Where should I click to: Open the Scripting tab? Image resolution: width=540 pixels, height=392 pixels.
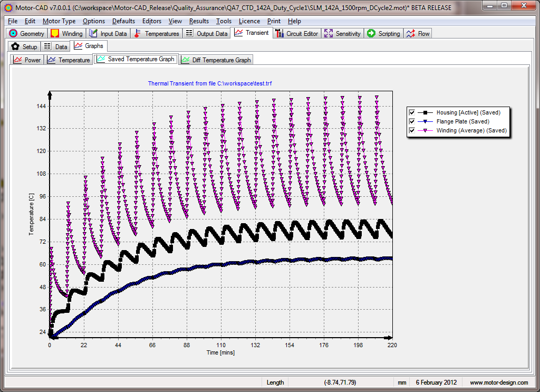[384, 33]
